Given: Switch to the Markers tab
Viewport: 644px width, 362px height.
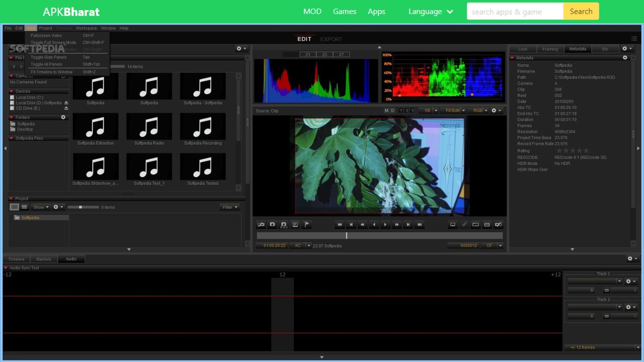Looking at the screenshot, I should (44, 259).
